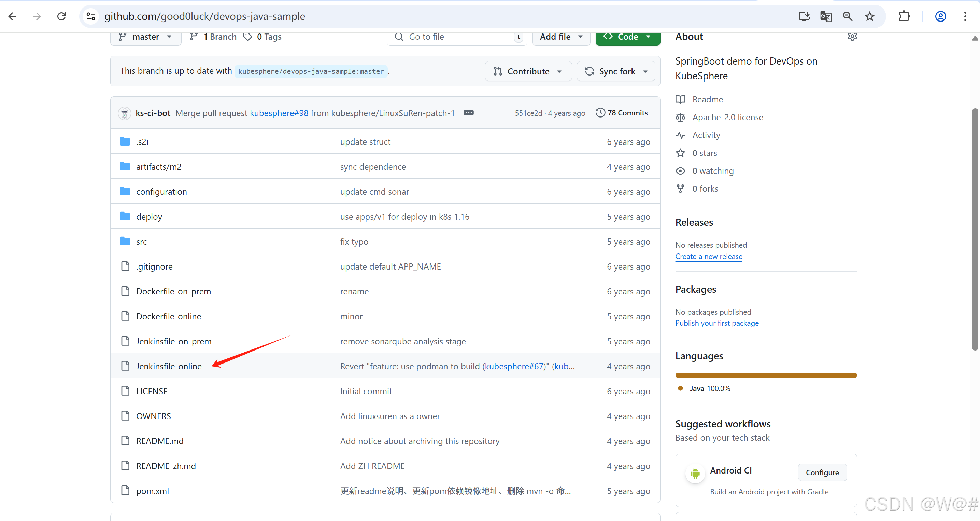The width and height of the screenshot is (980, 521).
Task: Open the Contribute dropdown
Action: pyautogui.click(x=528, y=71)
